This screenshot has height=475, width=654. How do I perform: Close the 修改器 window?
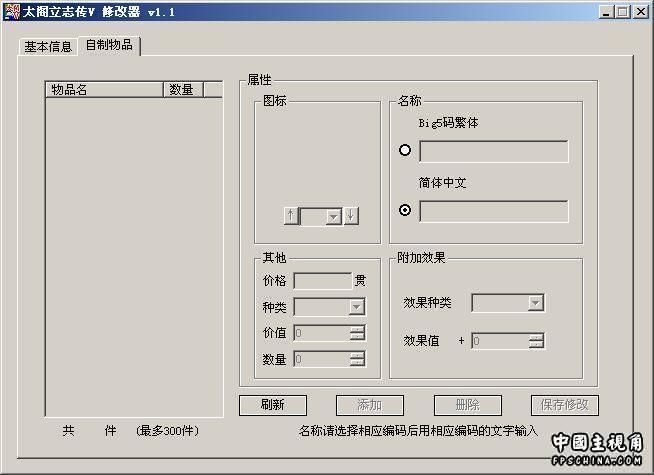pos(641,12)
